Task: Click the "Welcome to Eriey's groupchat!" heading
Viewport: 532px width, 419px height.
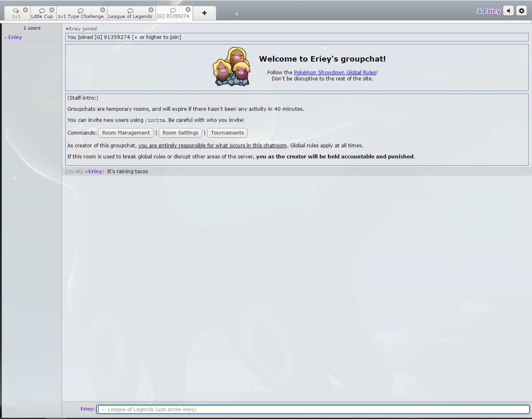Action: point(322,59)
